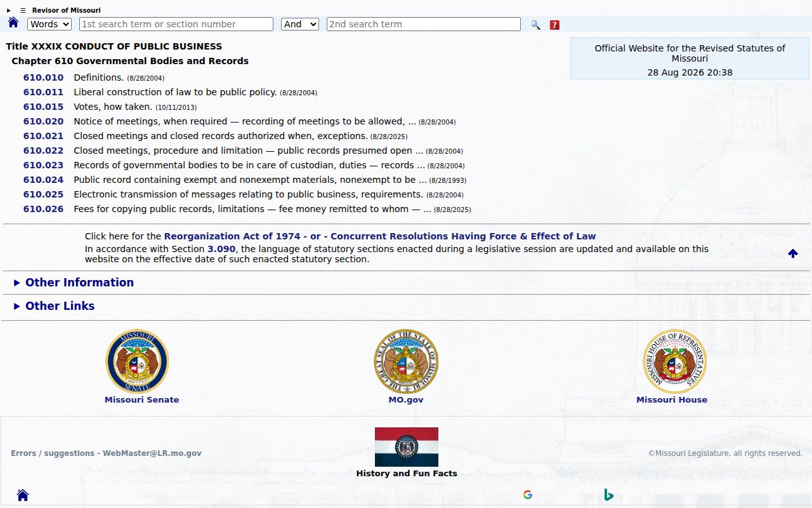Open the red question mark help icon
This screenshot has width=812, height=508.
point(554,25)
